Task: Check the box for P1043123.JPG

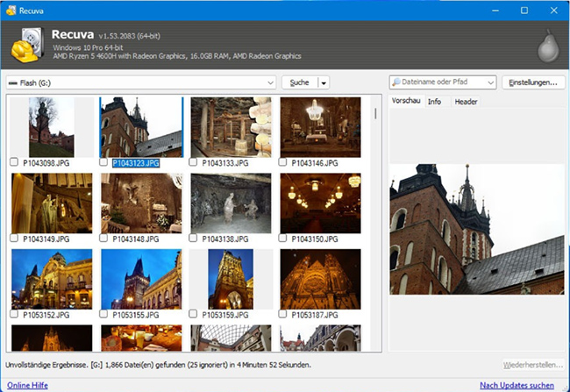Action: coord(103,162)
